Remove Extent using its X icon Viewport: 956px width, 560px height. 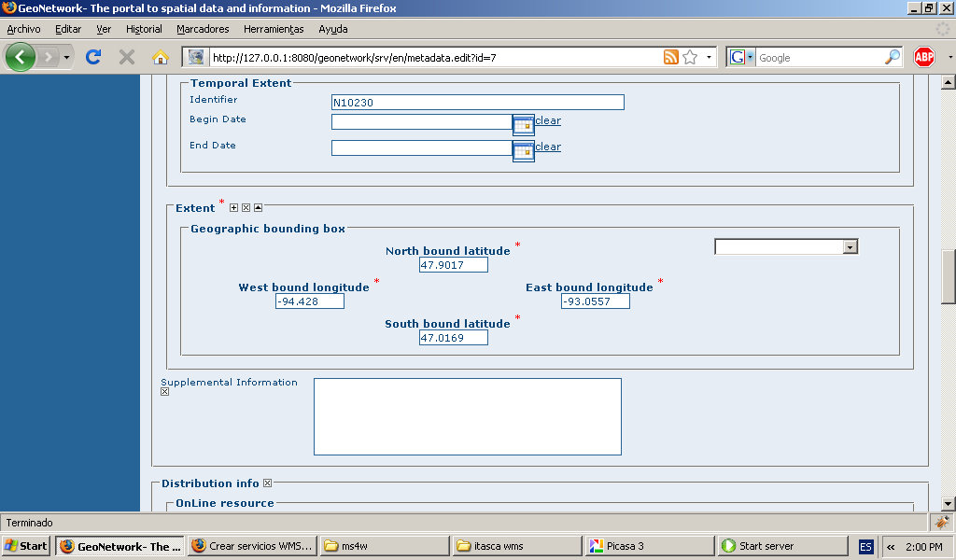tap(246, 208)
